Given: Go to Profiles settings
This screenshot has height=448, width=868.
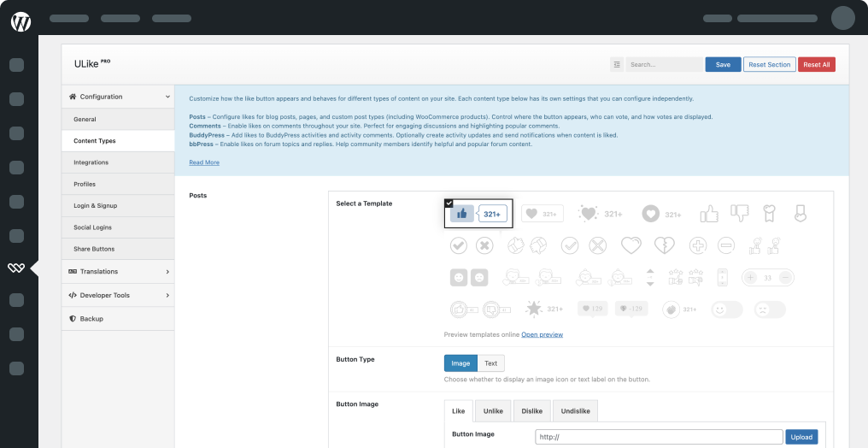Looking at the screenshot, I should click(x=118, y=184).
